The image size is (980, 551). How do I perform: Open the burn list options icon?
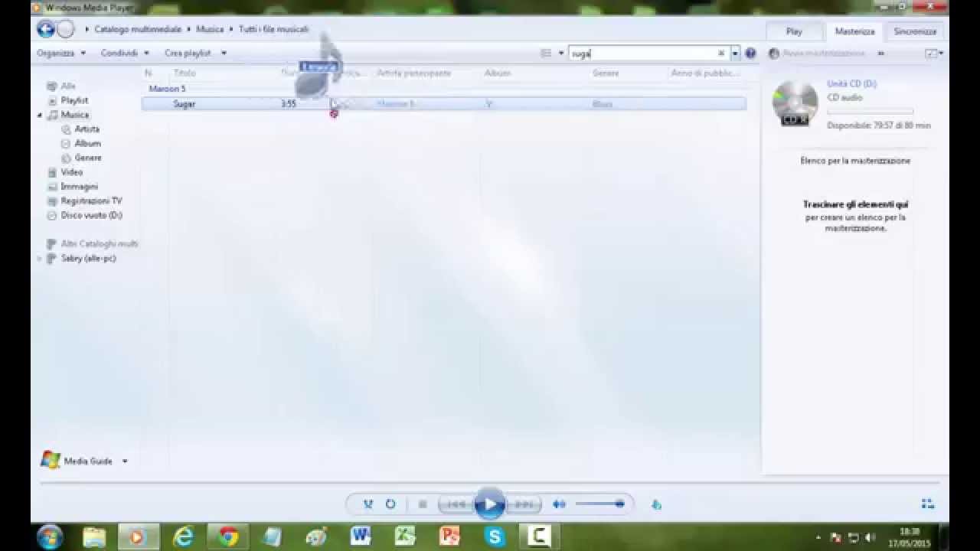click(931, 54)
